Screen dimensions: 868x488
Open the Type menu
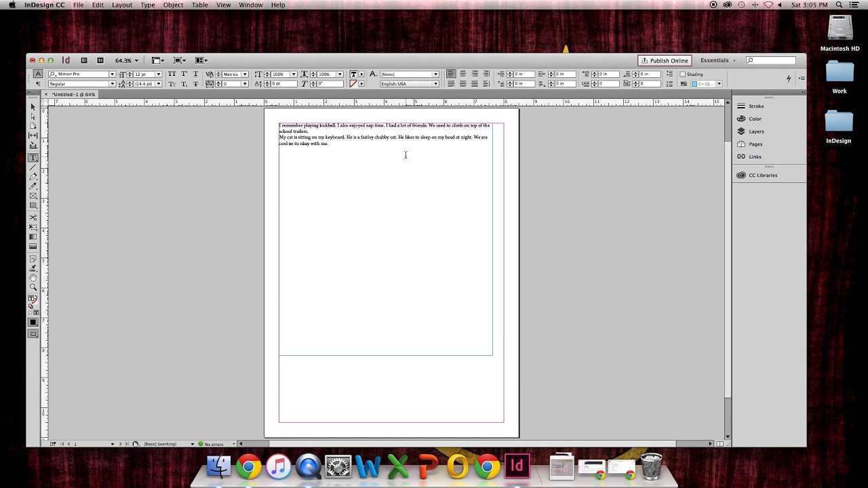(148, 5)
